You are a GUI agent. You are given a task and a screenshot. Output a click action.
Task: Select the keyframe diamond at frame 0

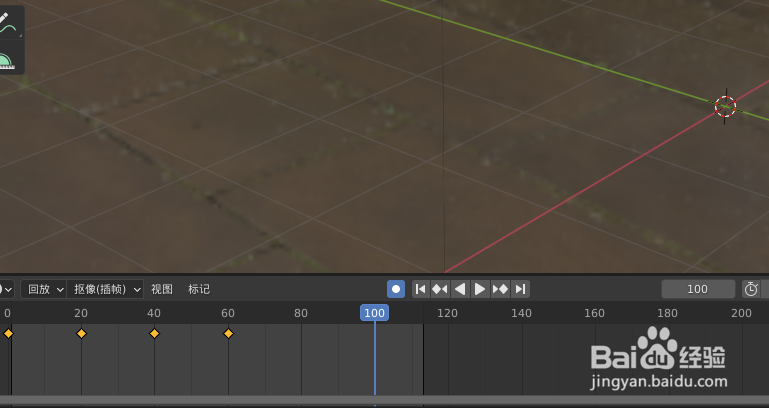[x=8, y=333]
